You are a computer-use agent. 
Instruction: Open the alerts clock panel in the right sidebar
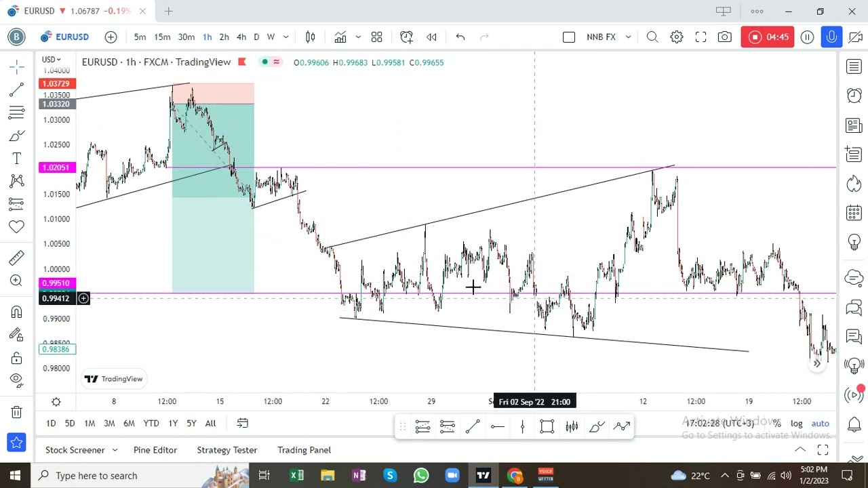[854, 96]
